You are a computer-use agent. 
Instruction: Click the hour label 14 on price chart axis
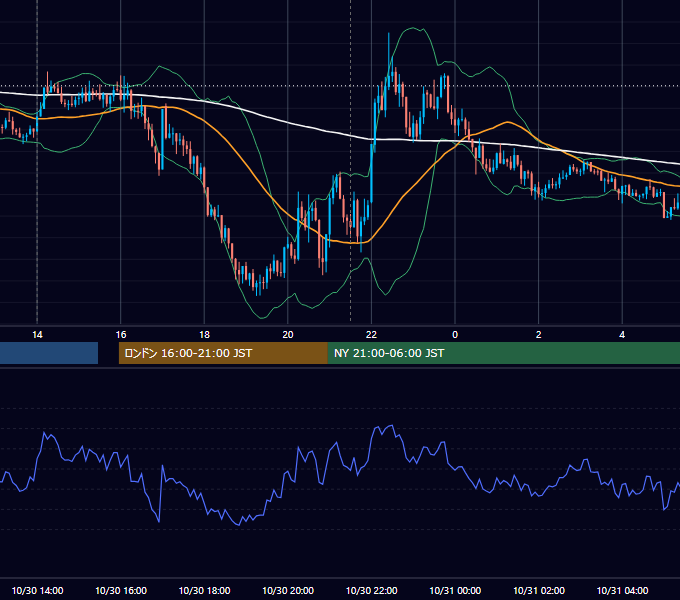pos(37,335)
